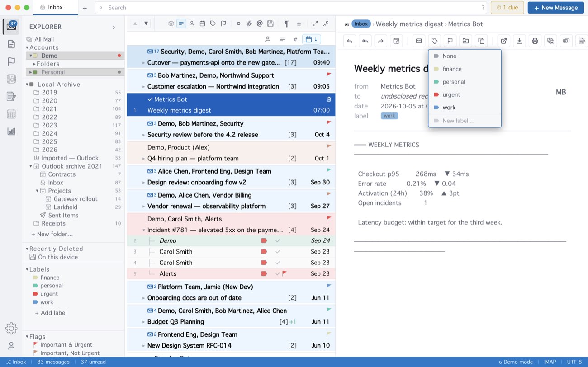The height and width of the screenshot is (367, 588).
Task: Open message in external window icon
Action: pyautogui.click(x=504, y=41)
